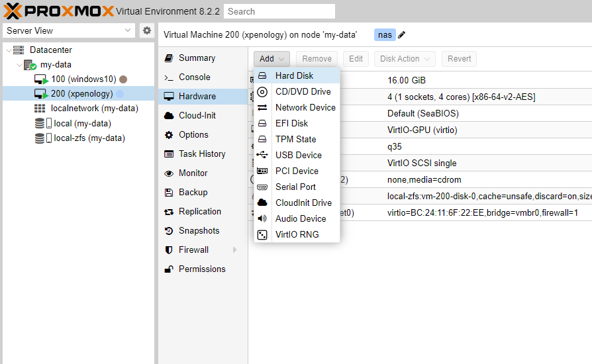Click the Monitor eye icon
The height and width of the screenshot is (364, 592).
169,173
